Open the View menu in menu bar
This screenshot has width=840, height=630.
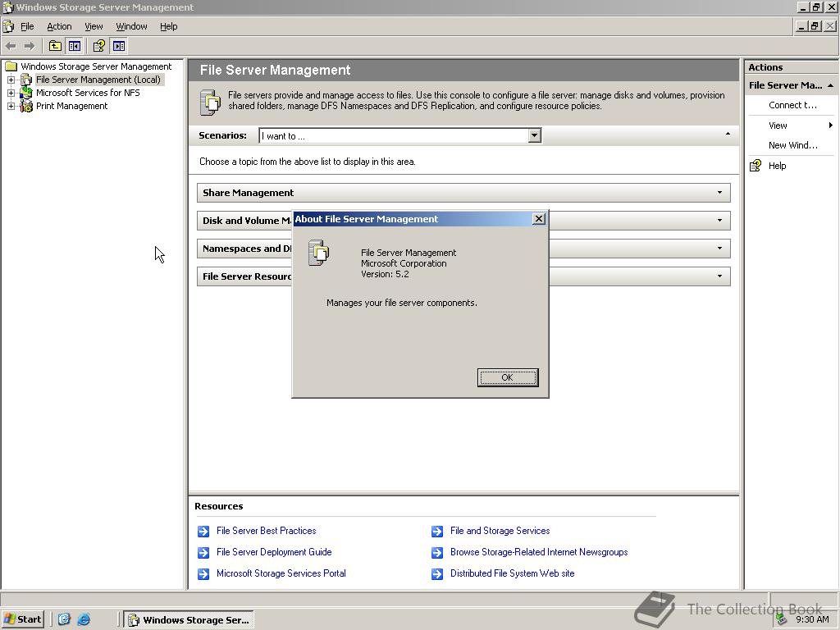(94, 26)
